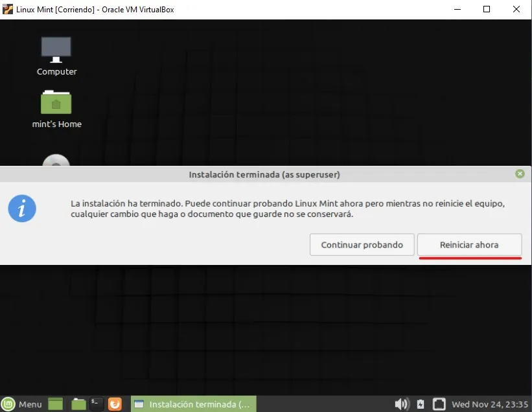This screenshot has width=532, height=412.
Task: Launch Firefox from the taskbar
Action: (115, 404)
